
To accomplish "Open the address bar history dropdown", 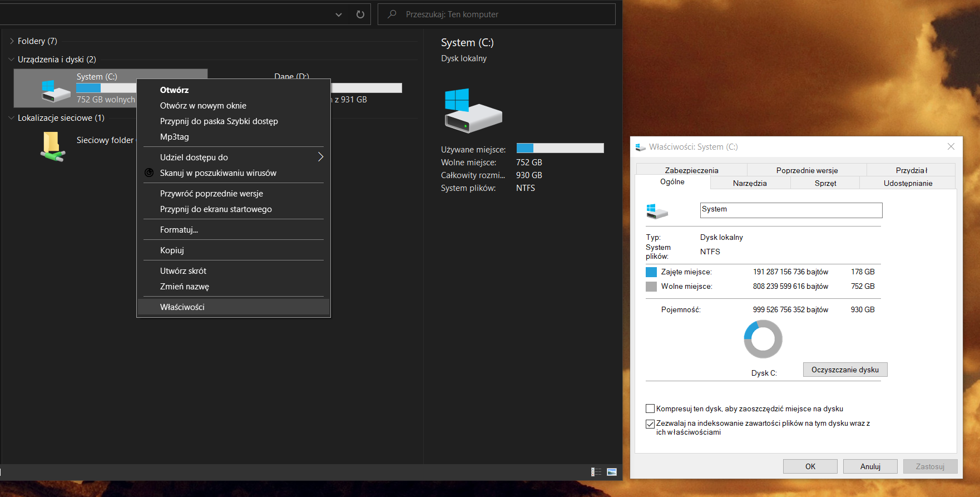I will [339, 14].
